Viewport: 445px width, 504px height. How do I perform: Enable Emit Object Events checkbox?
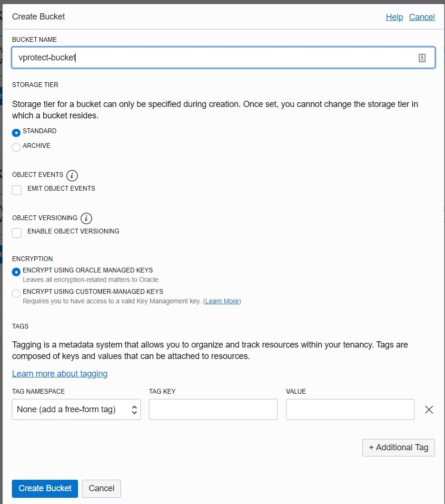click(17, 190)
